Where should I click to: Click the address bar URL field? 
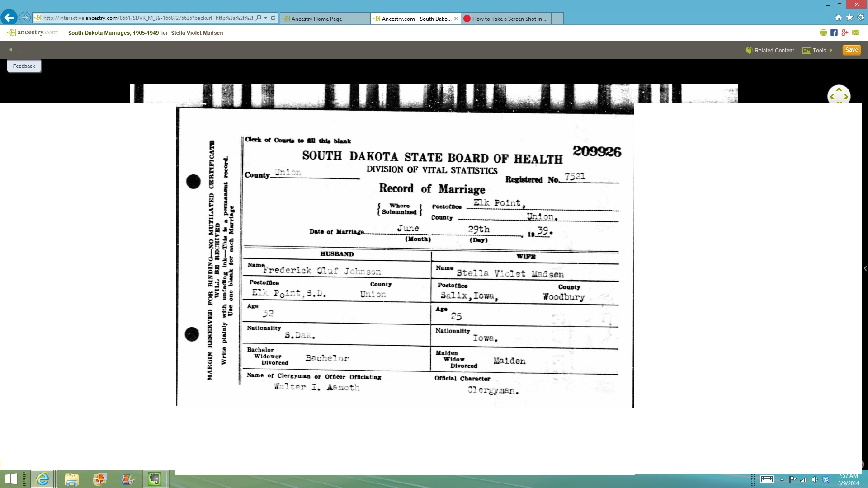coord(147,18)
